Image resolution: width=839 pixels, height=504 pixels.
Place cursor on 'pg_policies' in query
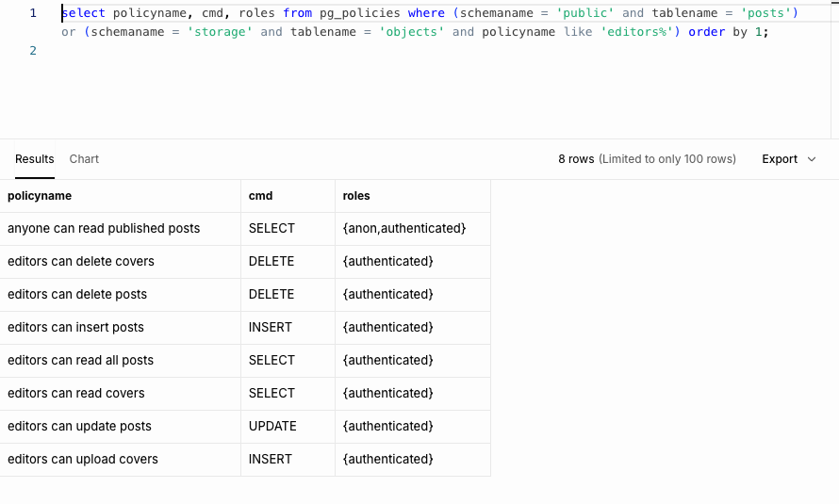point(360,13)
